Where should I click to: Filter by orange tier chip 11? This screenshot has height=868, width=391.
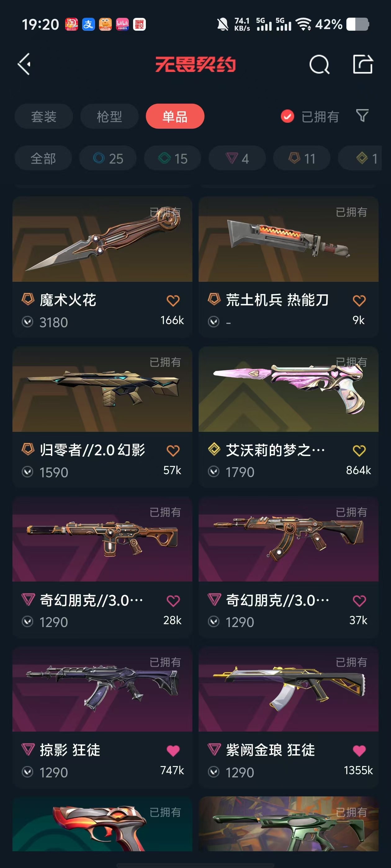302,158
